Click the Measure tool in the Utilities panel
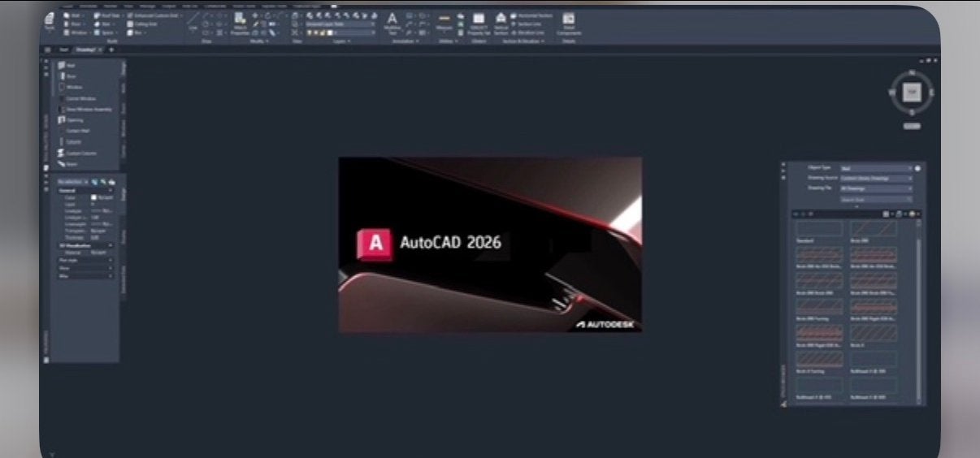The image size is (980, 458). [444, 22]
